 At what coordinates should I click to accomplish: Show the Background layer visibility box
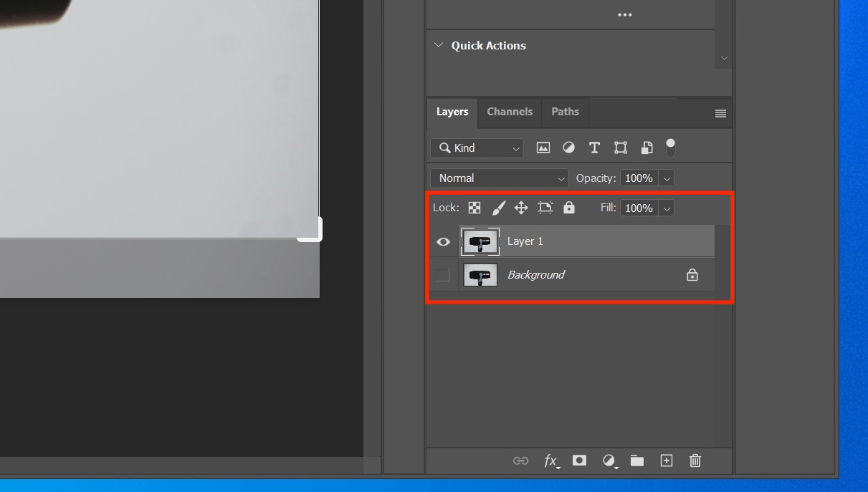(x=443, y=275)
